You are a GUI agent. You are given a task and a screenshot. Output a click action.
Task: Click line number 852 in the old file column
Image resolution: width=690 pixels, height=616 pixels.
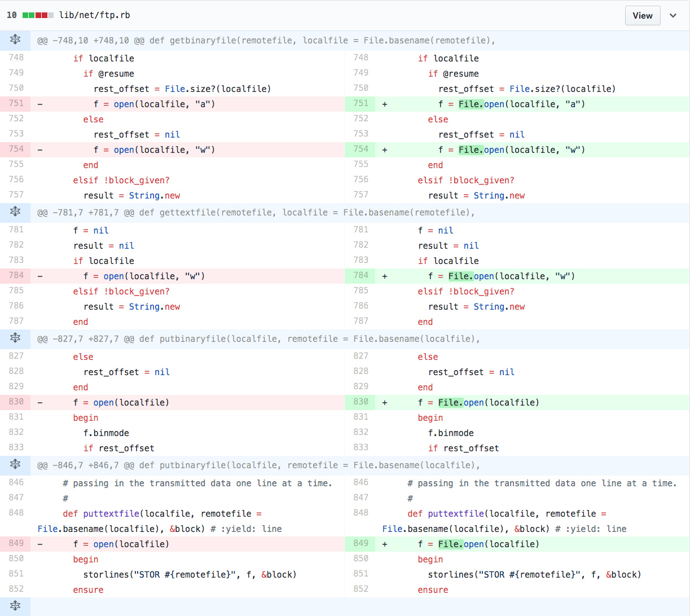(16, 589)
